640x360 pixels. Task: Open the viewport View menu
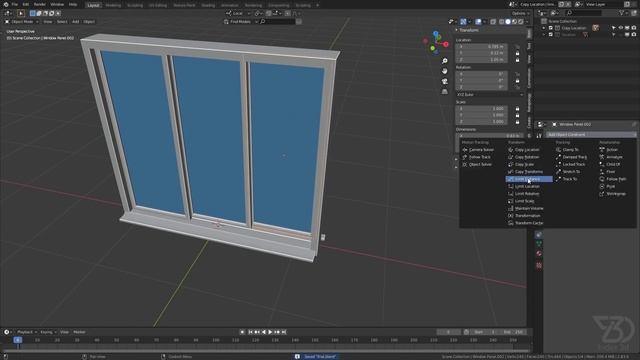tap(48, 22)
